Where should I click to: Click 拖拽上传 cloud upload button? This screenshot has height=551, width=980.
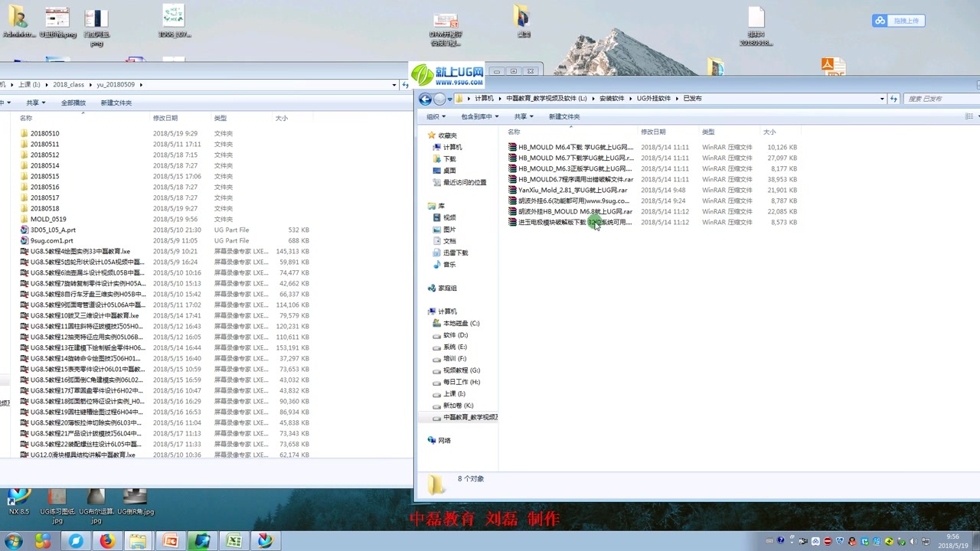click(x=899, y=21)
